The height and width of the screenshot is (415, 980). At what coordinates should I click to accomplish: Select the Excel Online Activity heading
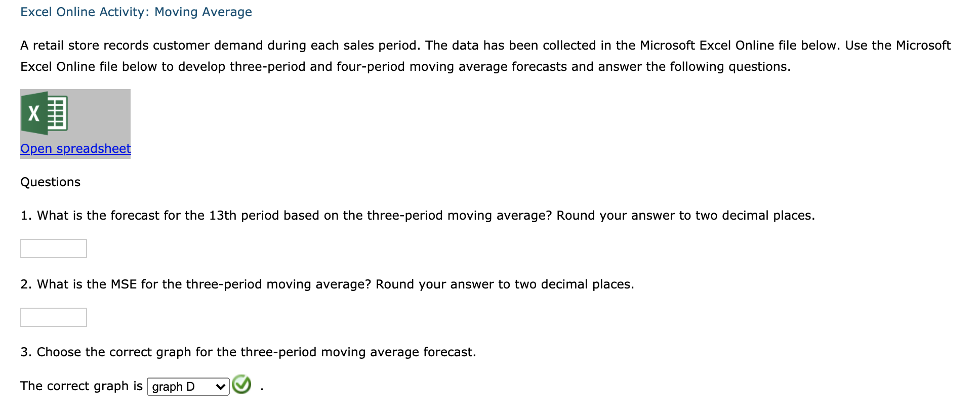[x=135, y=11]
